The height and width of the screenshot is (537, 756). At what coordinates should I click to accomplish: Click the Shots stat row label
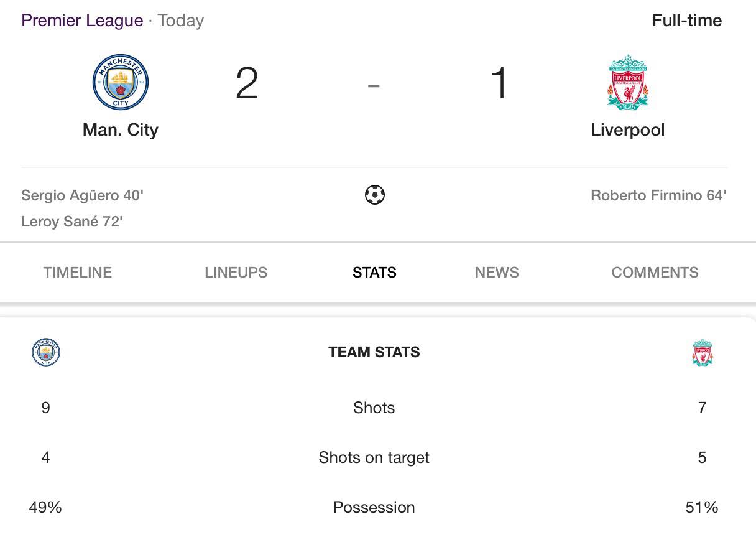point(374,408)
